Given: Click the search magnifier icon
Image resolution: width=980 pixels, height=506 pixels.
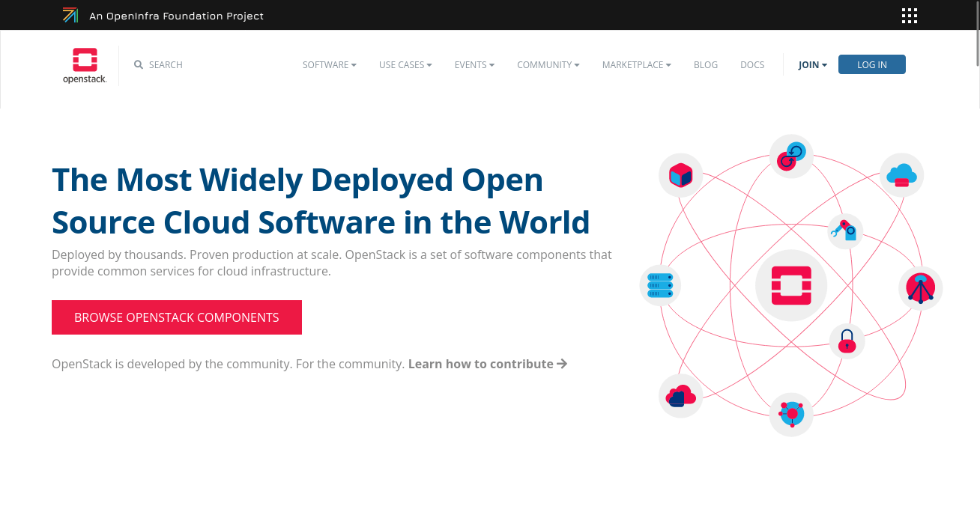Looking at the screenshot, I should click(138, 64).
